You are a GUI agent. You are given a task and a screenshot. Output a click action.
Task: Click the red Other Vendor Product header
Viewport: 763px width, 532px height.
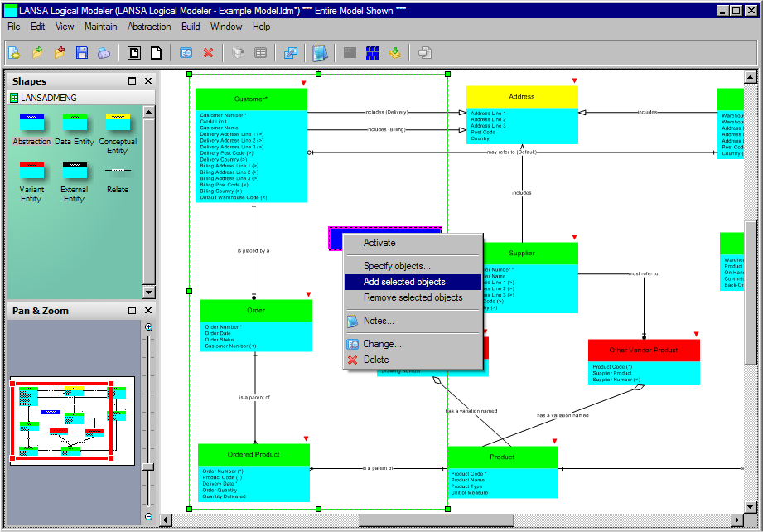point(644,351)
